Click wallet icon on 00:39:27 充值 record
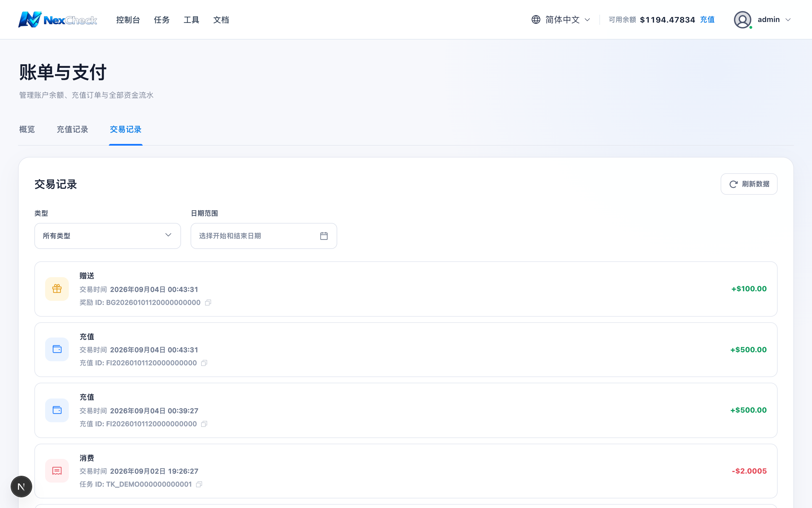Screen dimensions: 812x508 [x=57, y=410]
